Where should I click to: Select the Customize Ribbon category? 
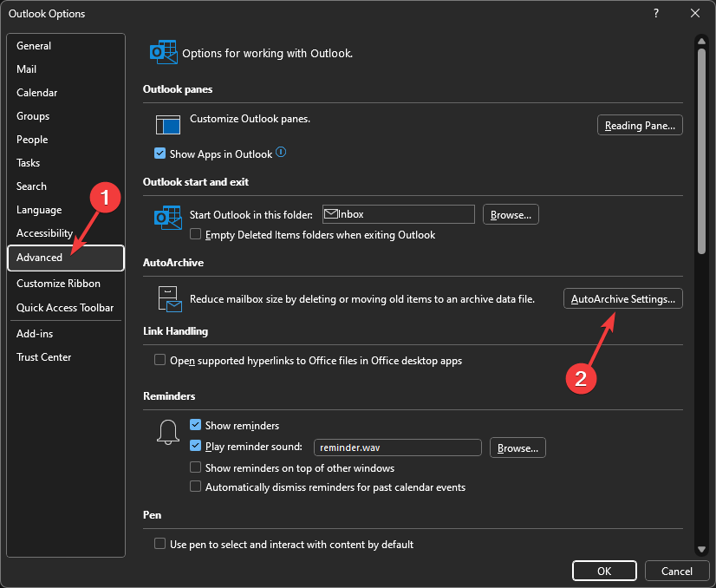click(58, 284)
